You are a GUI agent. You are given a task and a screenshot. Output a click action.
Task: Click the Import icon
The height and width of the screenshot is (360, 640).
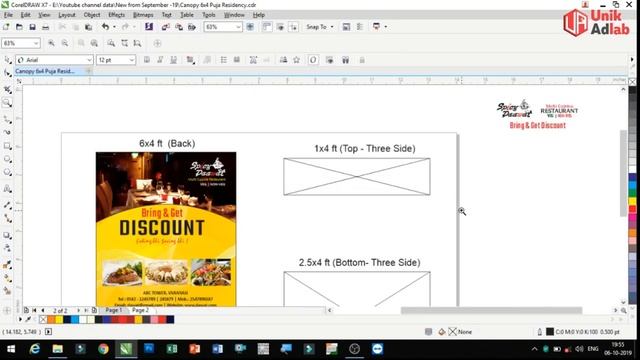coord(165,27)
